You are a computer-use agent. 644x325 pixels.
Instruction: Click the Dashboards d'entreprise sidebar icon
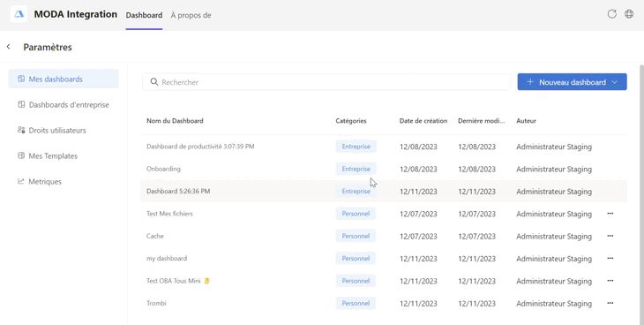click(21, 104)
